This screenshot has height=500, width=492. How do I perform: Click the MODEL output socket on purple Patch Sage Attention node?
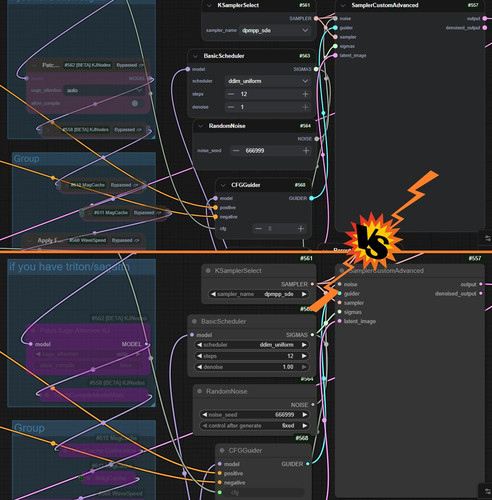[146, 344]
